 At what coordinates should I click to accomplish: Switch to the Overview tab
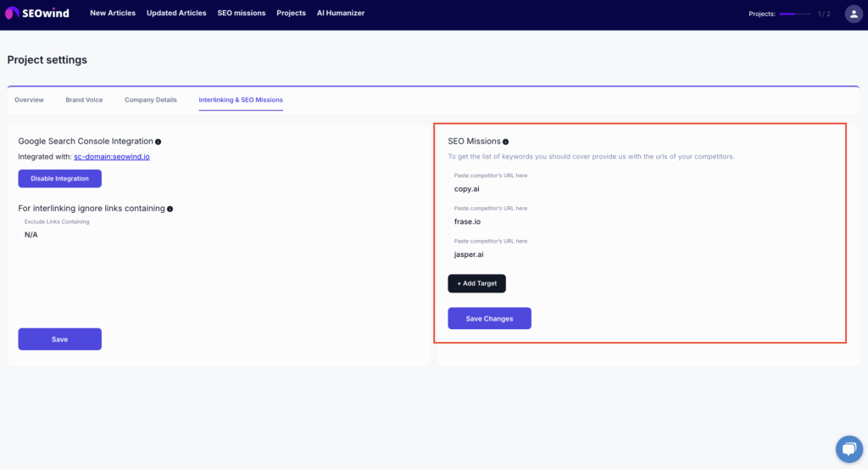point(29,100)
